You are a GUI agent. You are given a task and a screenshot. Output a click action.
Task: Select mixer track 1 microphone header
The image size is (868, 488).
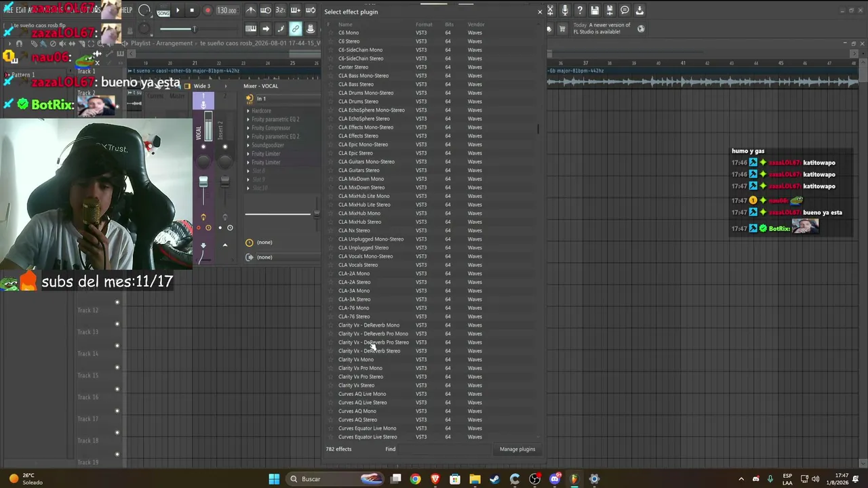click(x=203, y=102)
